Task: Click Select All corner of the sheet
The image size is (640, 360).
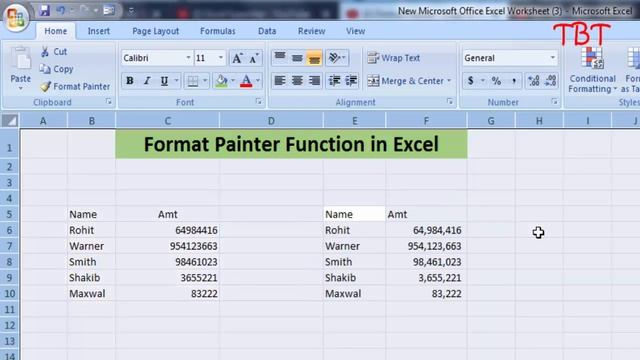Action: click(10, 120)
